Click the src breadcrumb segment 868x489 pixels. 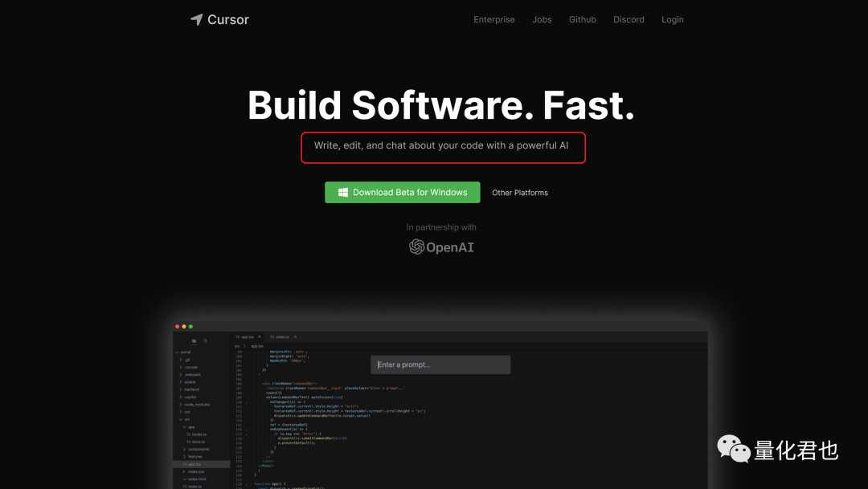[x=237, y=346]
